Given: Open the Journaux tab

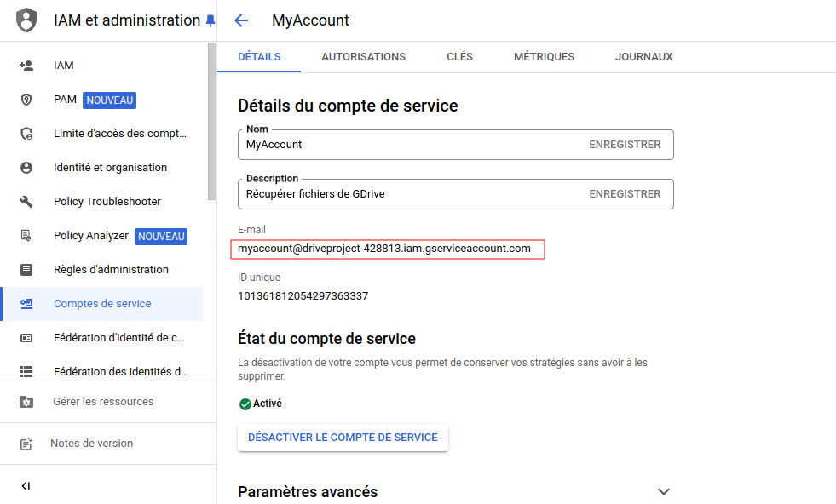Looking at the screenshot, I should click(643, 57).
